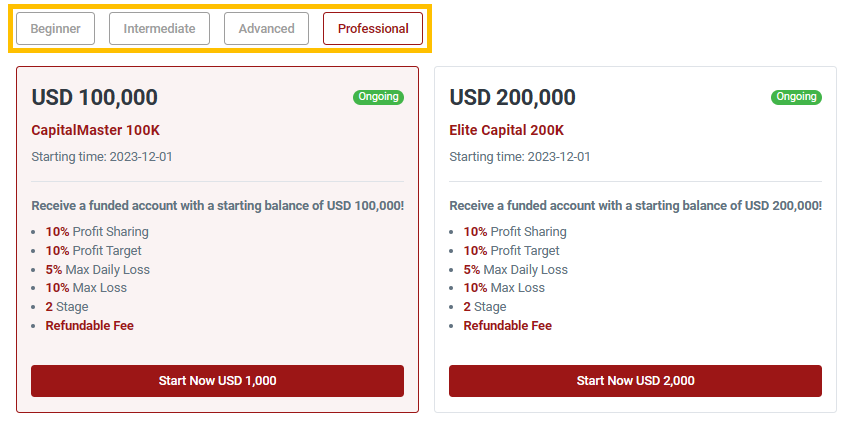
Task: Click starting time under CapitalMaster 100K
Action: coord(102,157)
